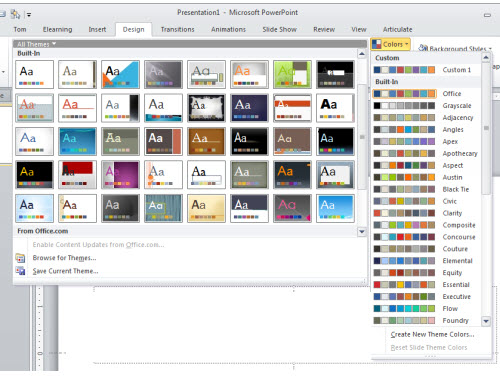Expand theme gallery with bottom arrow
The height and width of the screenshot is (377, 500).
[362, 231]
